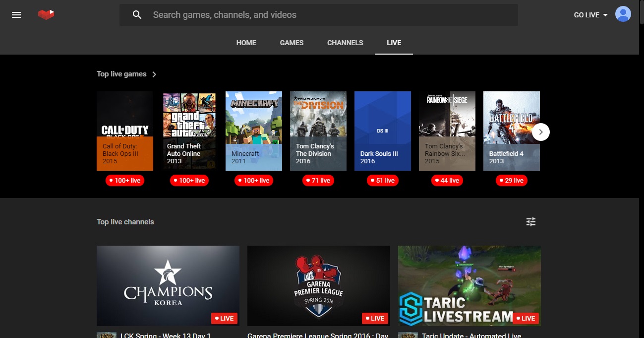This screenshot has width=644, height=338.
Task: Click the 71 live badge
Action: pos(318,181)
